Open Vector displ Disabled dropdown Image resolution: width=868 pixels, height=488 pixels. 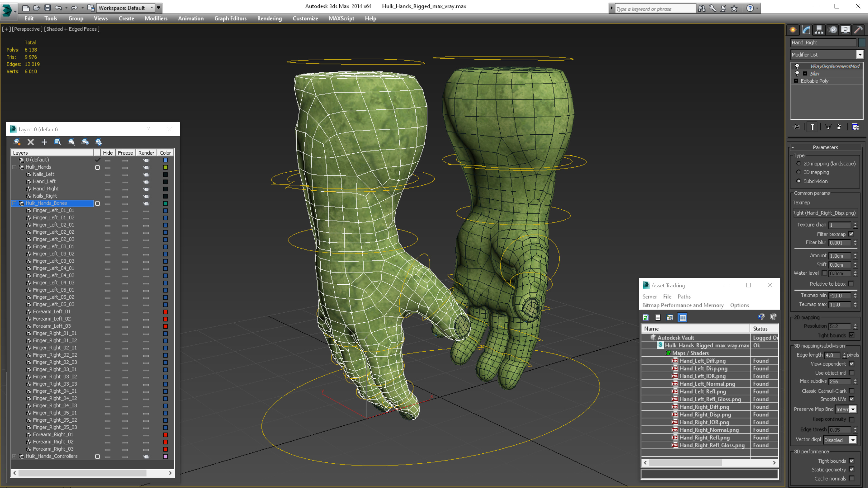point(853,440)
